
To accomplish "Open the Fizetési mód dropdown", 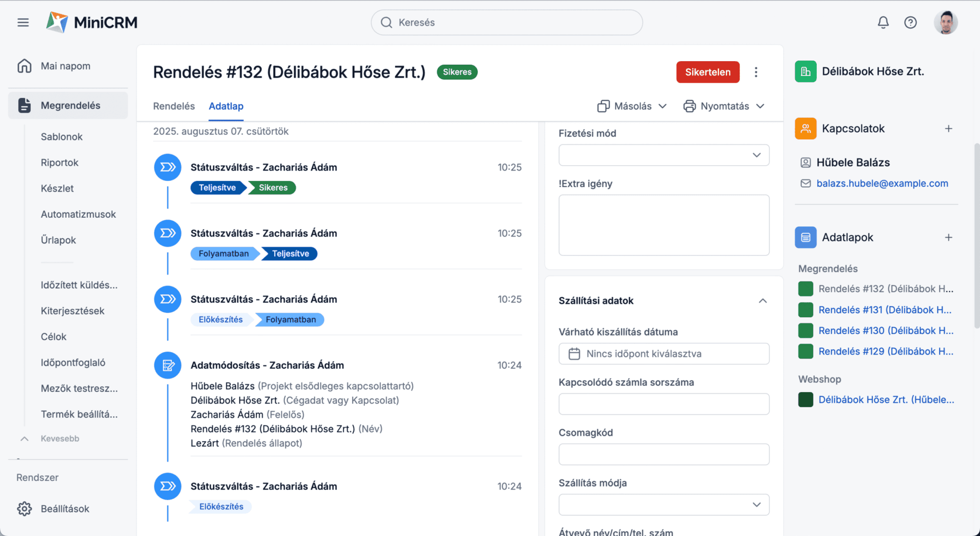I will tap(664, 155).
